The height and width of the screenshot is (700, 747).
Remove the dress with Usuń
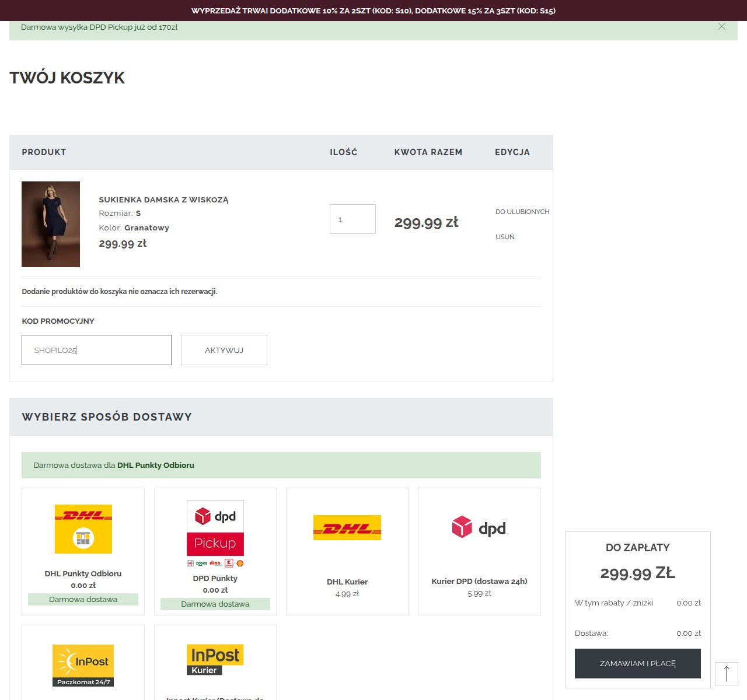(x=505, y=237)
